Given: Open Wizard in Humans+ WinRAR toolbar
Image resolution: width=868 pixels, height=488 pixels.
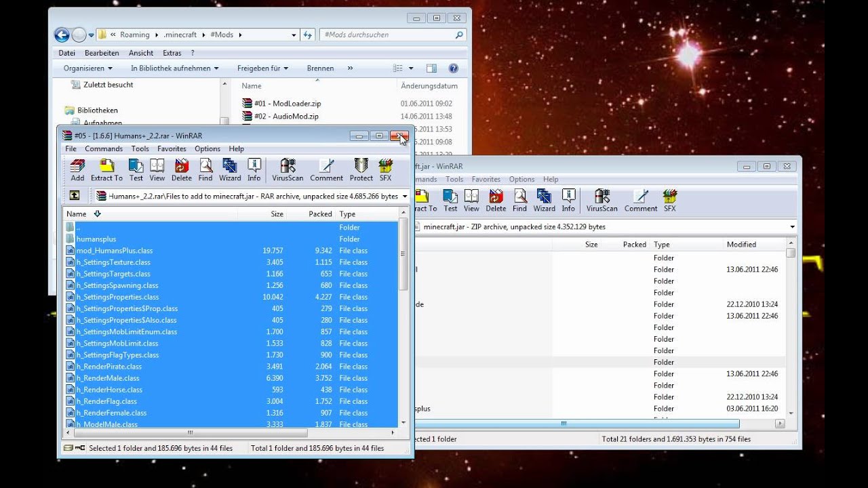Looking at the screenshot, I should [230, 169].
